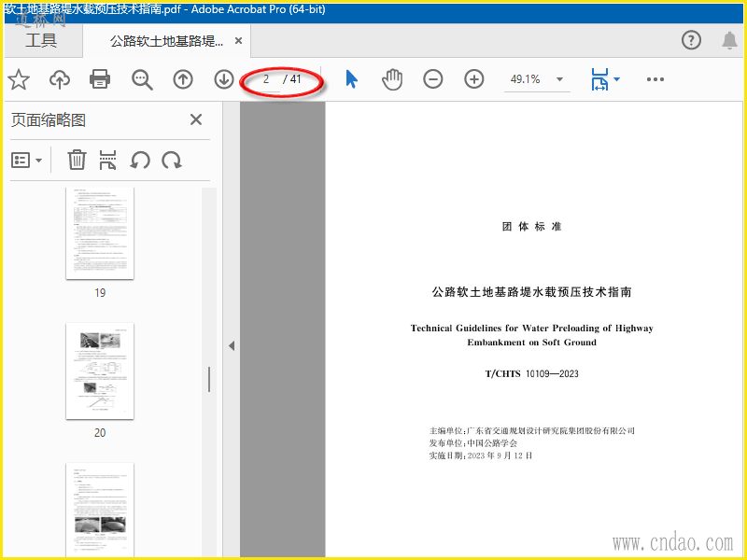The width and height of the screenshot is (747, 560).
Task: Close the 页面缩略图 panel
Action: tap(196, 119)
